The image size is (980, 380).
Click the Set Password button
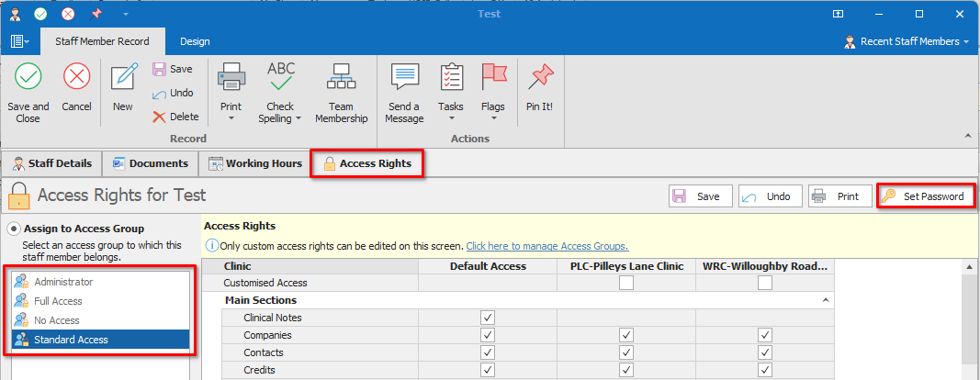click(924, 196)
